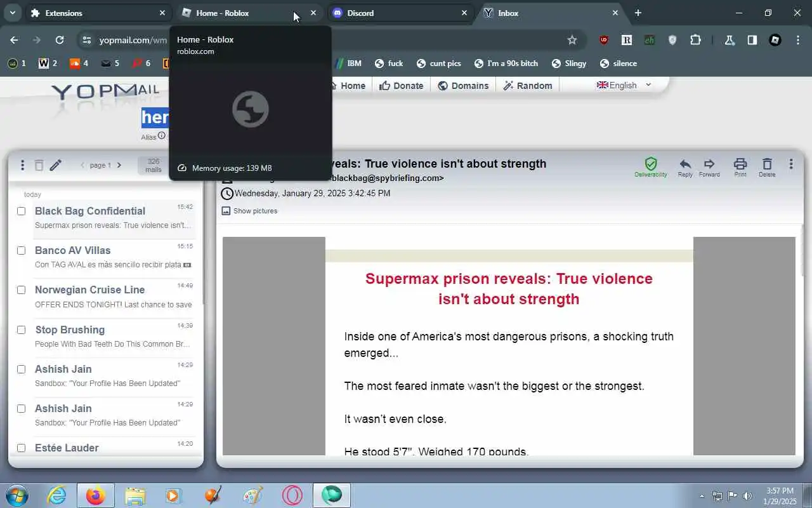
Task: Open YOPmail Donate menu item
Action: tap(402, 86)
